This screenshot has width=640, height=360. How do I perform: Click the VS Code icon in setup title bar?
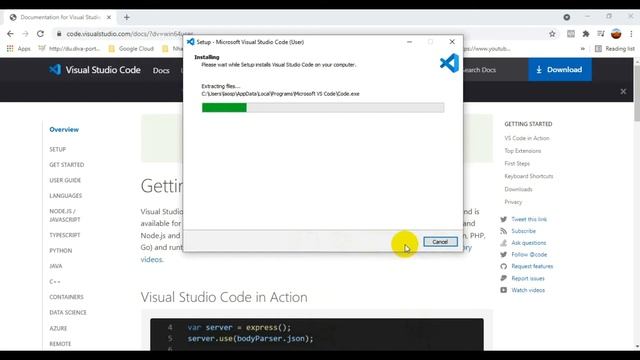coord(191,42)
